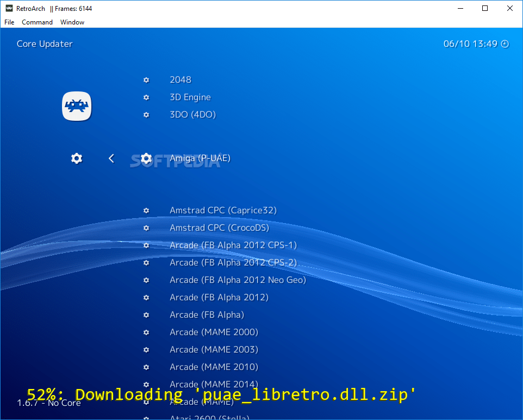Click gear icon beside Arcade (FB Alpha 2012)
Screen dimensions: 523x420
pyautogui.click(x=146, y=297)
